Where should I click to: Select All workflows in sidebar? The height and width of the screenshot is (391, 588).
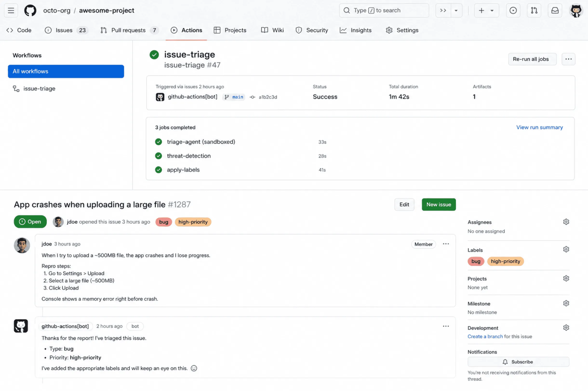point(66,71)
